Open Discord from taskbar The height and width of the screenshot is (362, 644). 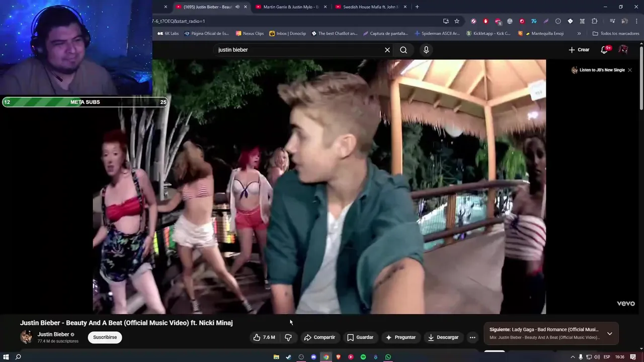tap(313, 357)
